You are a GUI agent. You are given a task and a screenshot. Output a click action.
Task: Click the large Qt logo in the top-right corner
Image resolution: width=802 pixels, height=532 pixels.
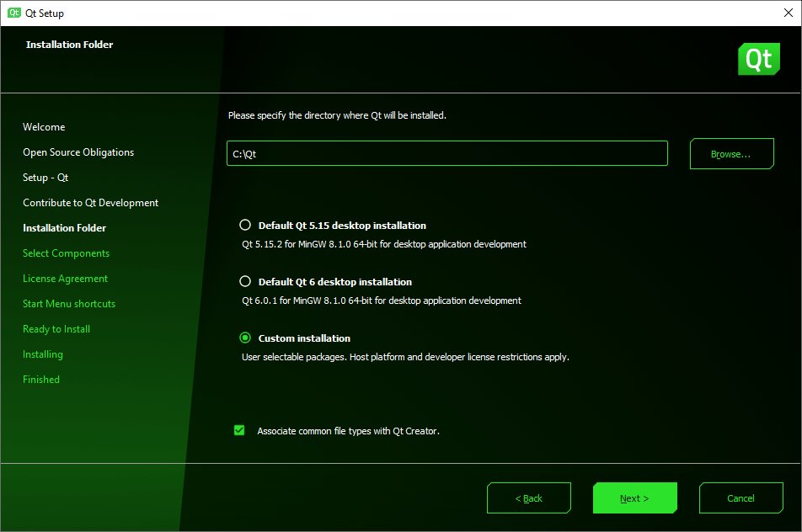point(757,59)
